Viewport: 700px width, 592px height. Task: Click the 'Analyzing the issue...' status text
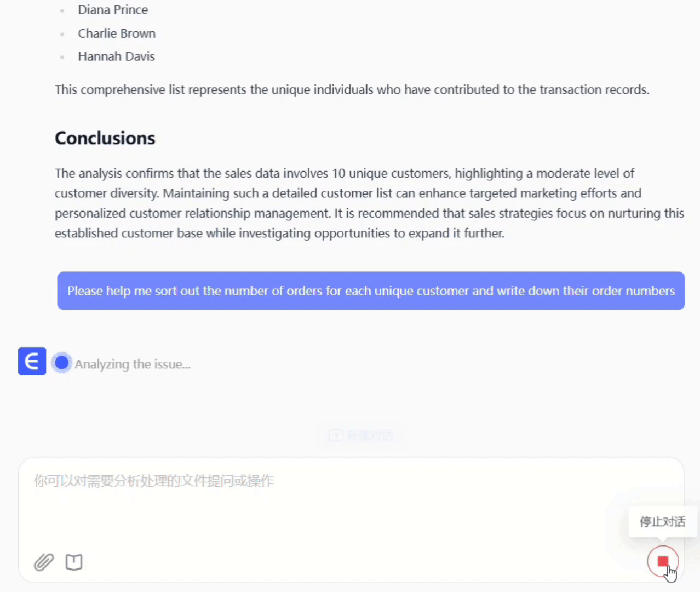coord(133,364)
